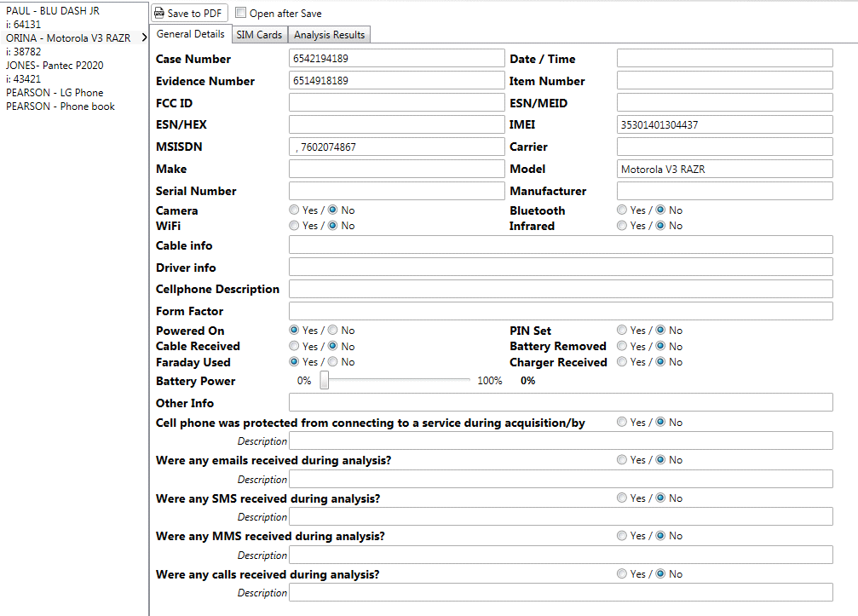Click the Date / Time field
Viewport: 858px width, 616px height.
(725, 59)
